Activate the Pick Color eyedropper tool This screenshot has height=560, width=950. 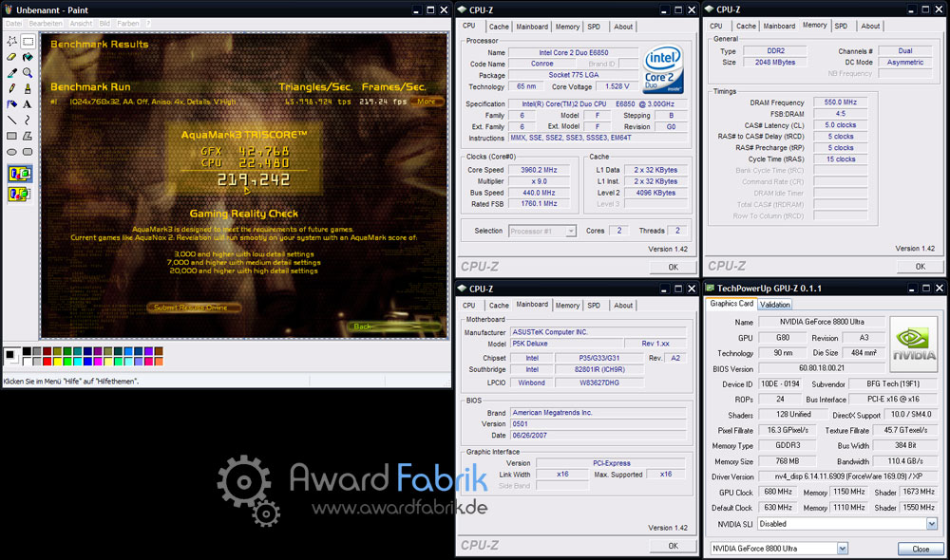coord(11,73)
